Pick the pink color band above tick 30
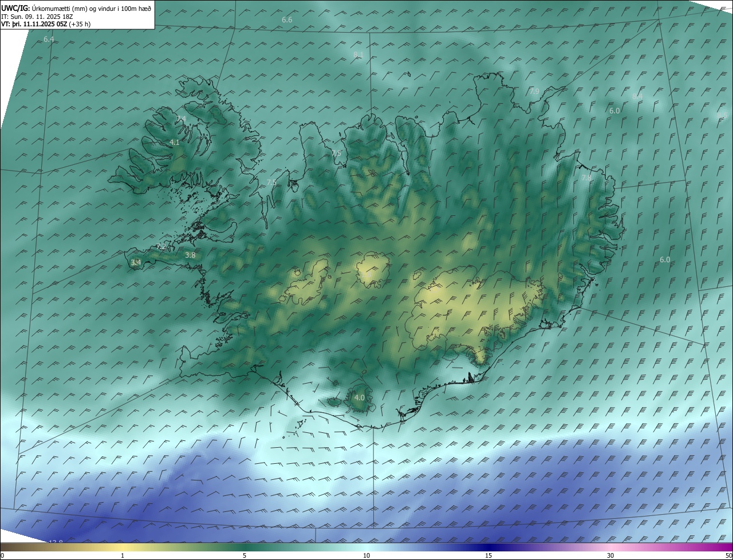 click(610, 547)
